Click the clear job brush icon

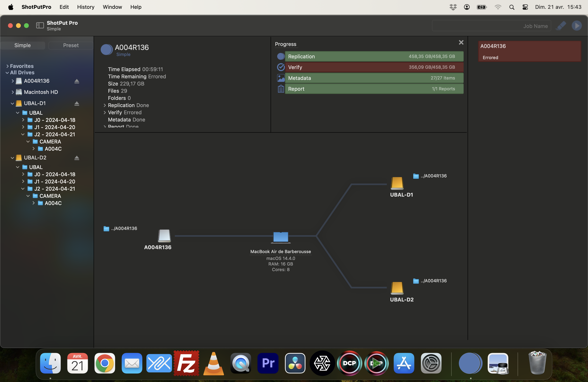coord(561,26)
